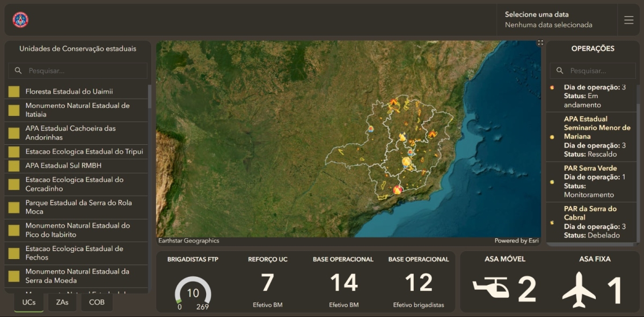This screenshot has width=644, height=317.
Task: Click the Earthstar Geographics attribution
Action: [189, 241]
